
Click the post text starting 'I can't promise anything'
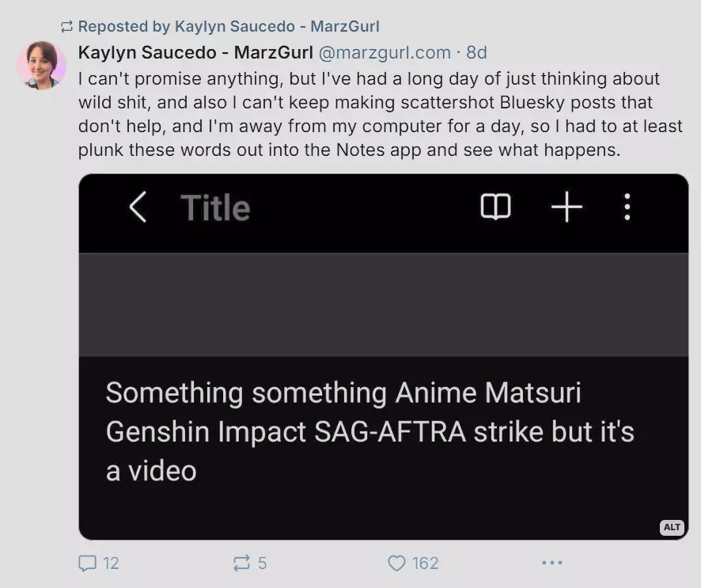(380, 114)
